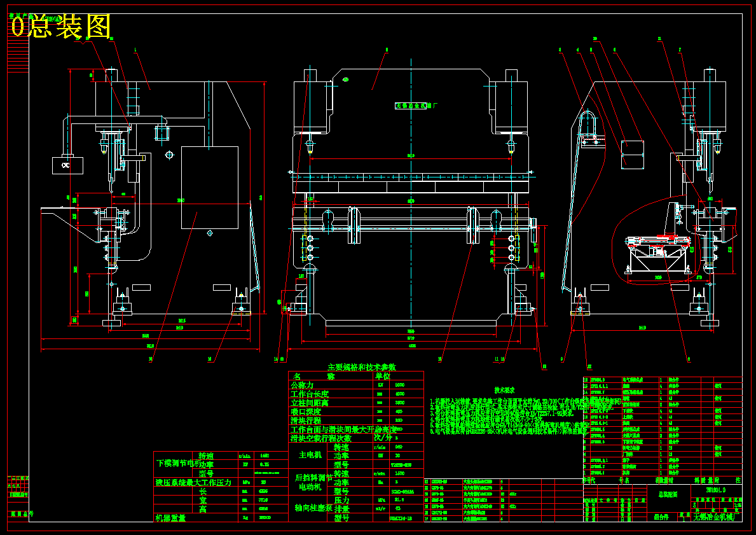Click the yellow 0总装图 drawing title

tap(61, 27)
